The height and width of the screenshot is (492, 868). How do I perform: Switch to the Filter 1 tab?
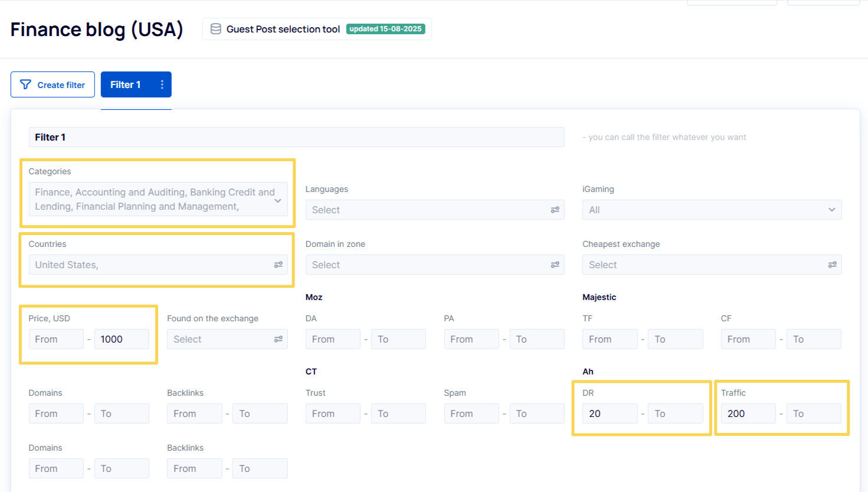click(126, 84)
